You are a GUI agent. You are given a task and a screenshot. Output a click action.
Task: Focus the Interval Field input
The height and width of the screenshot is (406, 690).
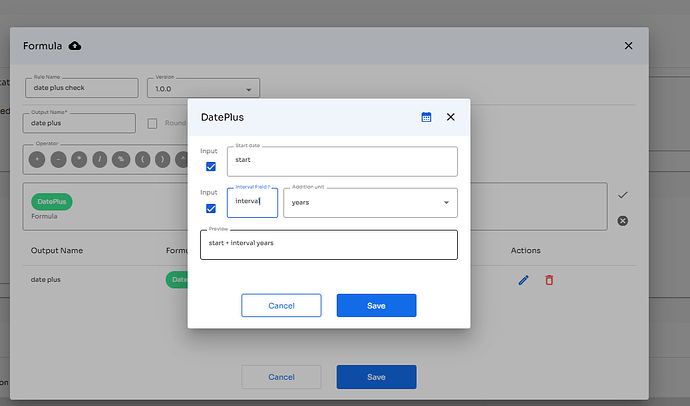252,203
